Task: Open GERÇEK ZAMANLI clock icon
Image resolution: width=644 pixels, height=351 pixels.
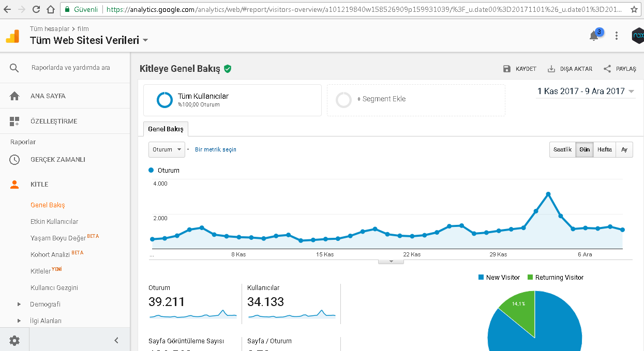Action: coord(14,160)
